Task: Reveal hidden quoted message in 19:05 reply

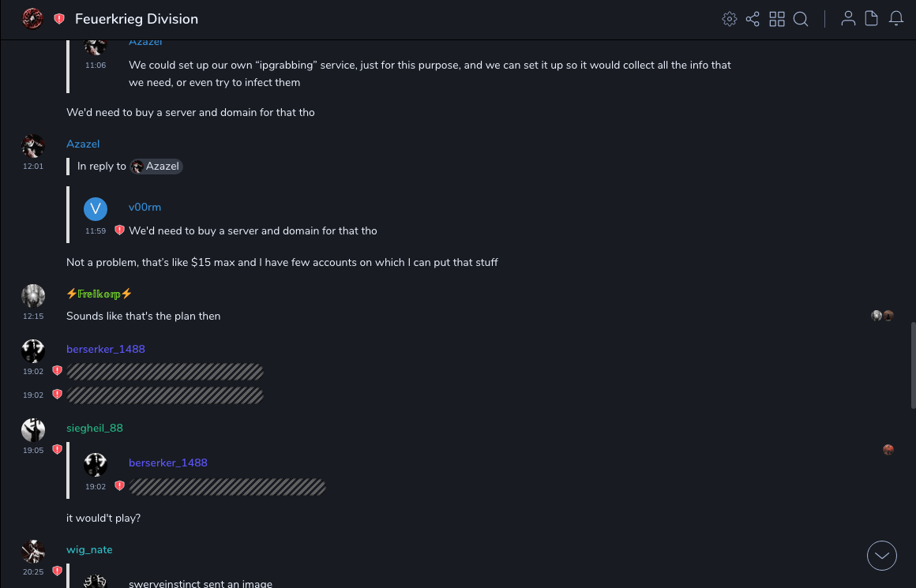Action: pyautogui.click(x=227, y=487)
